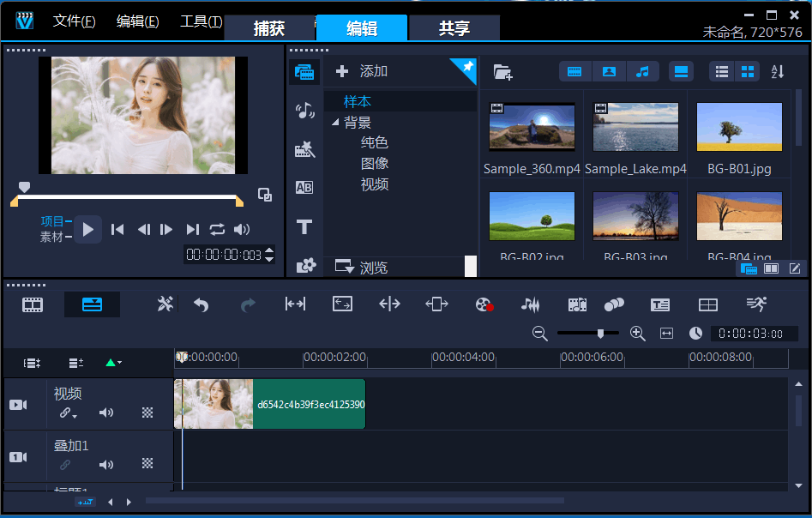Click the import media folder icon
The image size is (812, 518).
tap(502, 72)
